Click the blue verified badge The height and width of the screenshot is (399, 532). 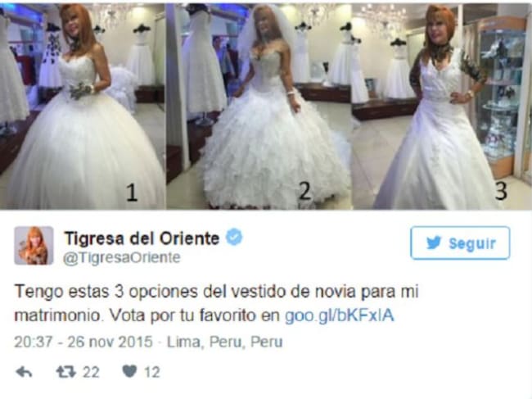(234, 238)
